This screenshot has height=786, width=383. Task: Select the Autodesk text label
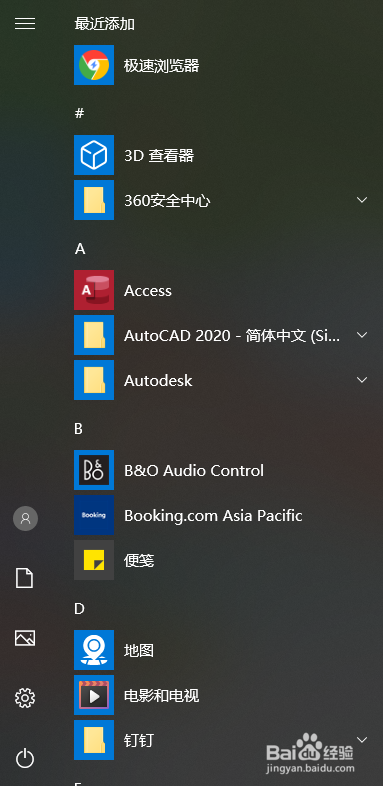point(158,380)
